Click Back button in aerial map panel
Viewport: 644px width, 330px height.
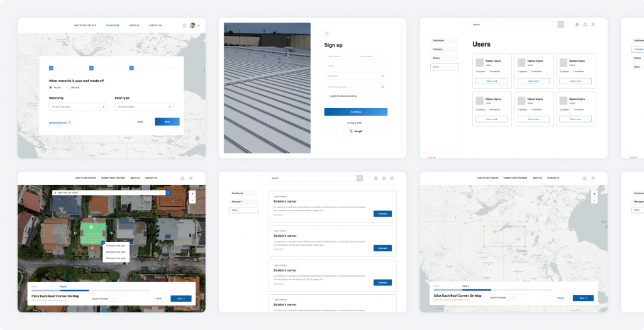point(158,299)
